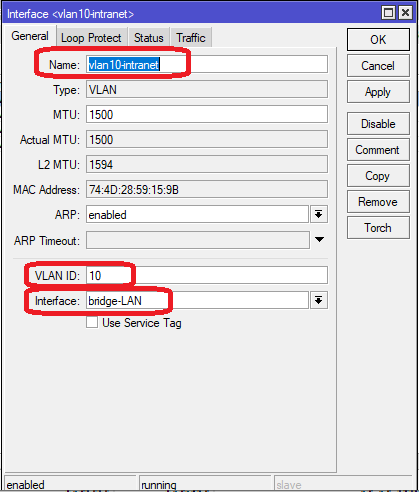Click the OK button
This screenshot has width=419, height=492.
click(378, 40)
